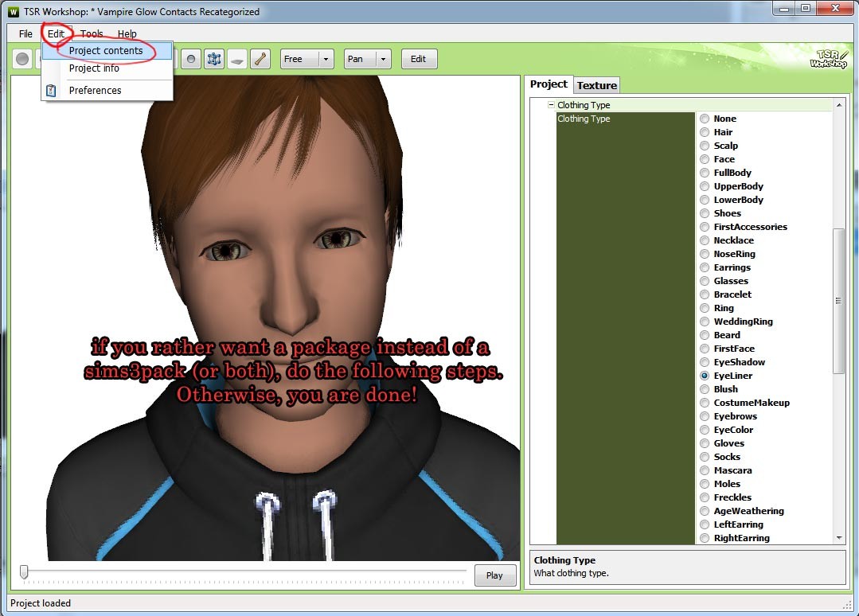Image resolution: width=859 pixels, height=616 pixels.
Task: Click the "Project loaded" status bar text
Action: coord(41,602)
